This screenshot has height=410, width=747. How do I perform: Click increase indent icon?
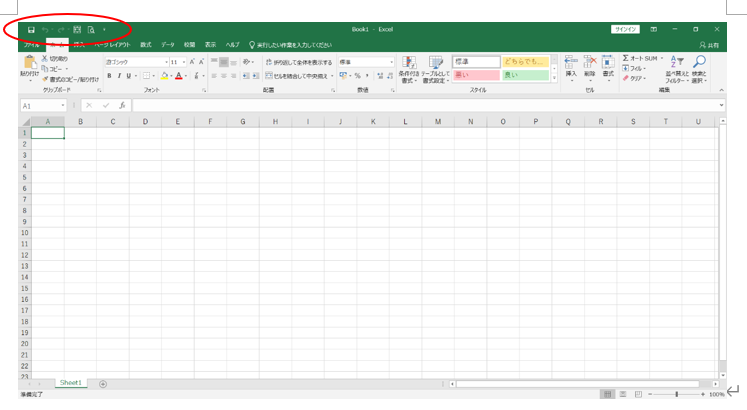point(256,76)
